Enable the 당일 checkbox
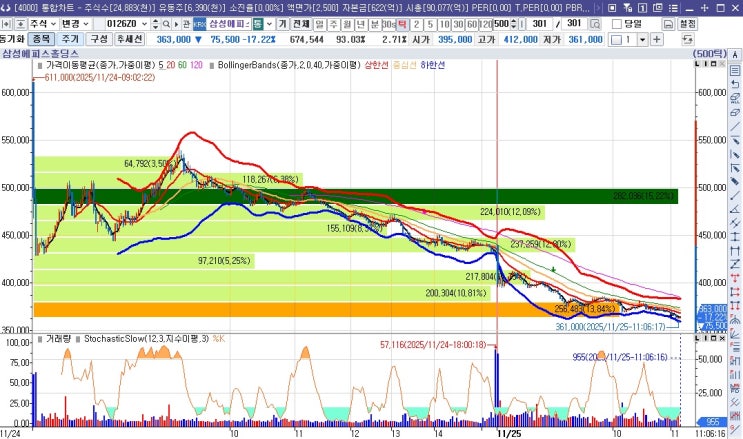 pos(617,24)
